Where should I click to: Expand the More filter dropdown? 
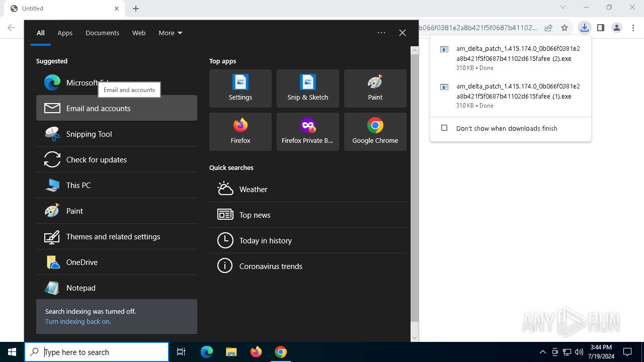[171, 33]
